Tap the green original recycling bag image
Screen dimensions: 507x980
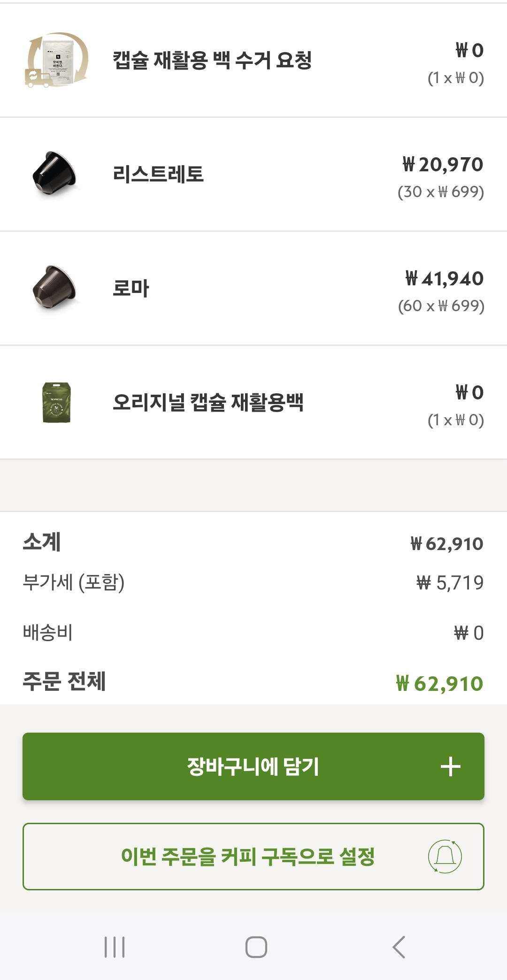56,402
